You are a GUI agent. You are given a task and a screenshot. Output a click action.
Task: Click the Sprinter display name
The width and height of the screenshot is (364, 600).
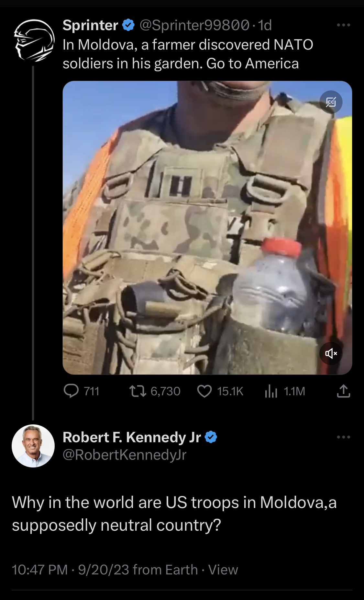[90, 25]
